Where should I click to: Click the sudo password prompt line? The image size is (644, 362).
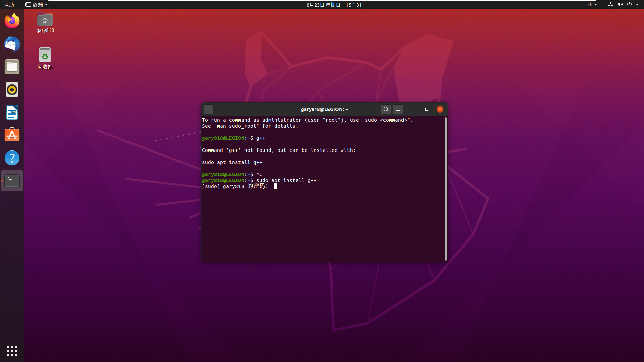point(239,186)
